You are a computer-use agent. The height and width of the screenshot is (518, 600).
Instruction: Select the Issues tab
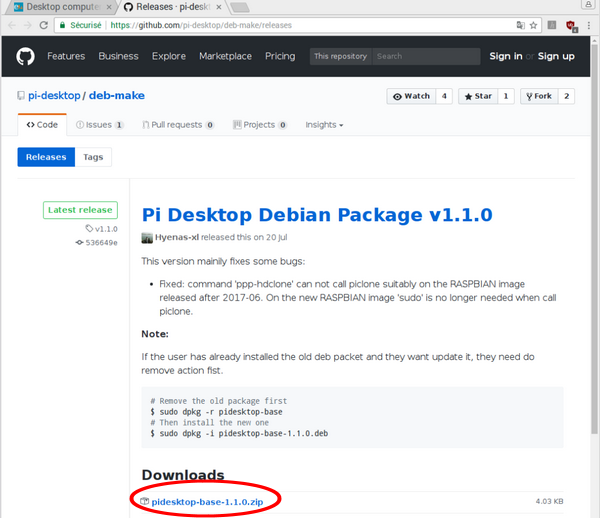coord(99,125)
